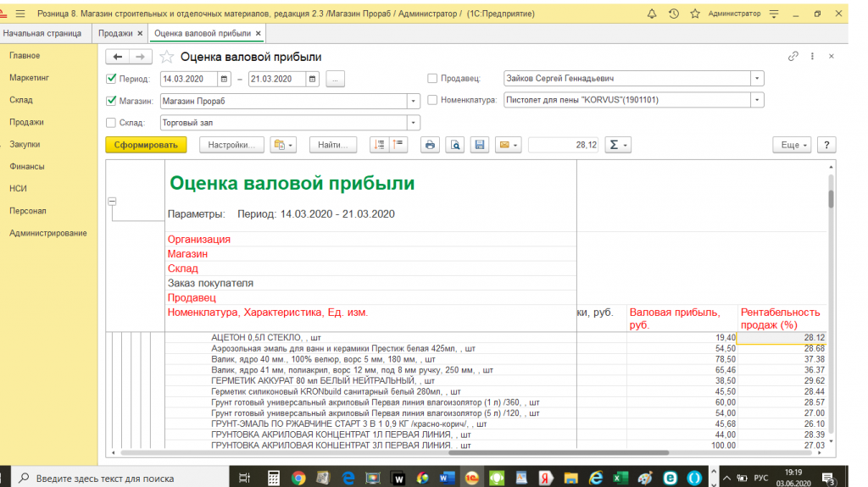This screenshot has height=487, width=868.
Task: Click the Сформировать button
Action: (x=146, y=145)
